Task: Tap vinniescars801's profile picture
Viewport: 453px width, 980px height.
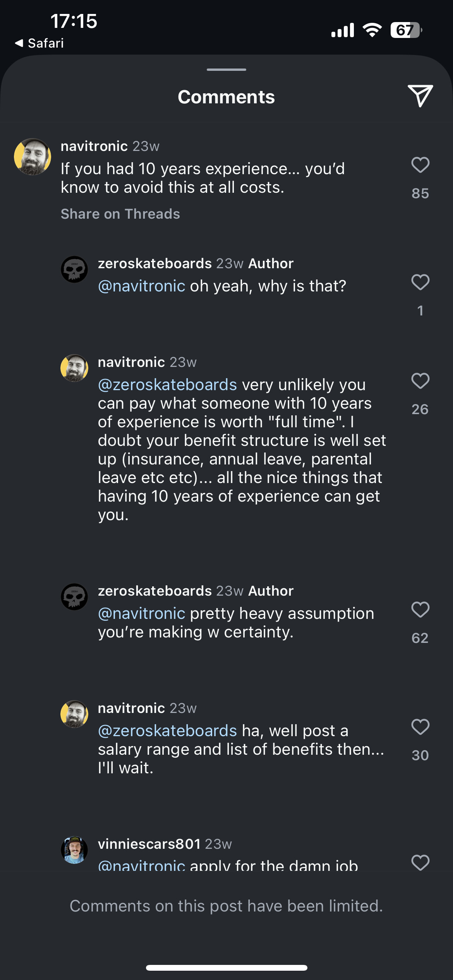Action: coord(74,850)
